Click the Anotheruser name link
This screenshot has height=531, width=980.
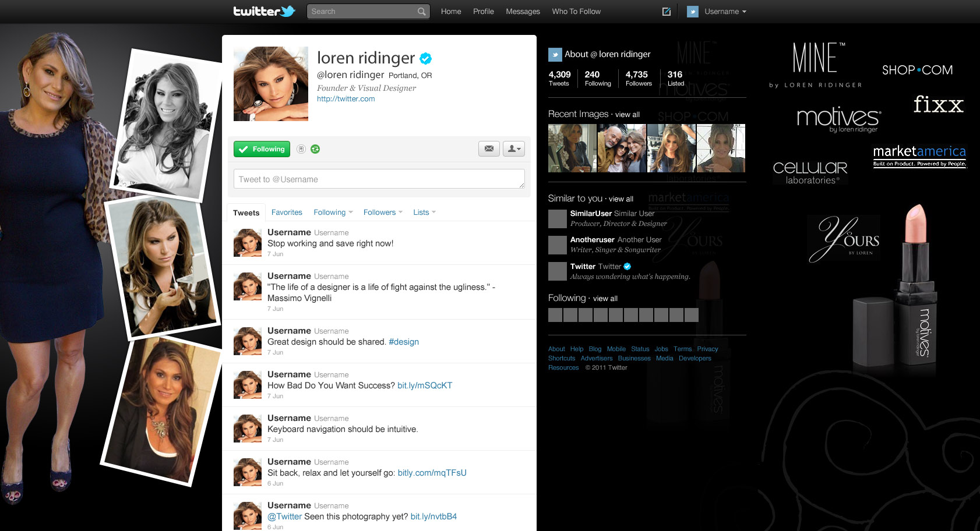(x=593, y=240)
